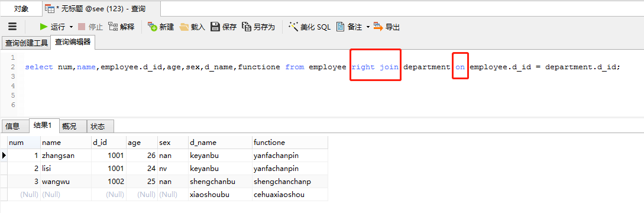The height and width of the screenshot is (213, 644).
Task: Expand the Notes dropdown arrow
Action: click(x=368, y=27)
